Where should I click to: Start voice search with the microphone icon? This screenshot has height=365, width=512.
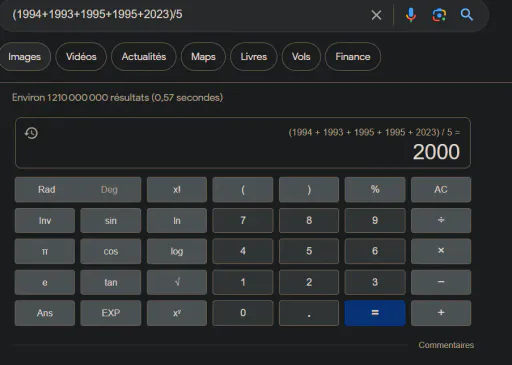tap(411, 15)
